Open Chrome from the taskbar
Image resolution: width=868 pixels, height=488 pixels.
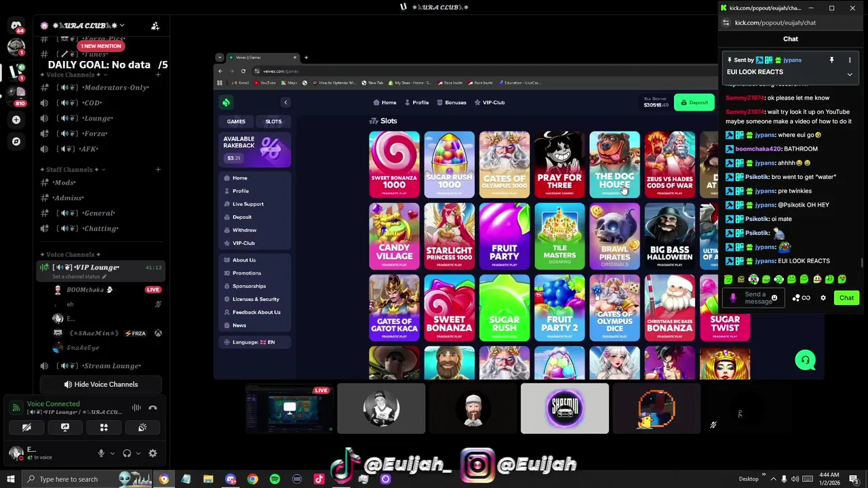[252, 479]
